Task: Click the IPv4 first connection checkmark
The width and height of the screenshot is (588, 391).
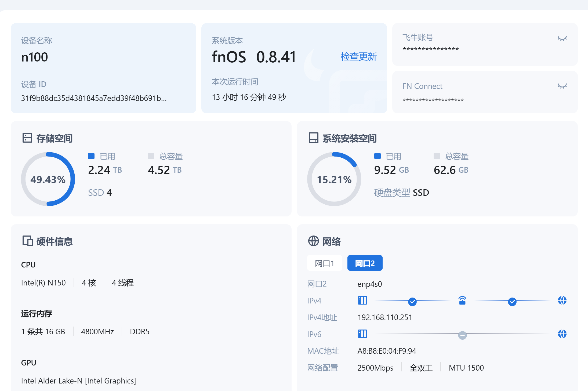Action: [x=412, y=302]
